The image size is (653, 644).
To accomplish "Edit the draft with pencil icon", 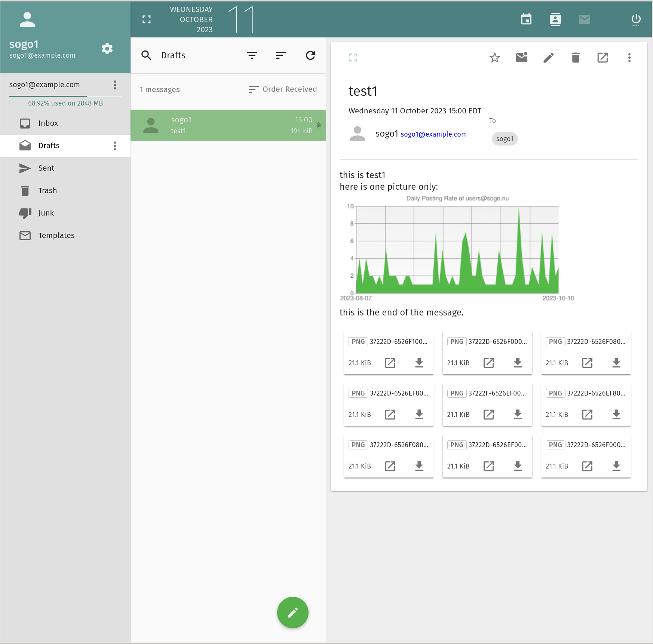I will click(548, 58).
